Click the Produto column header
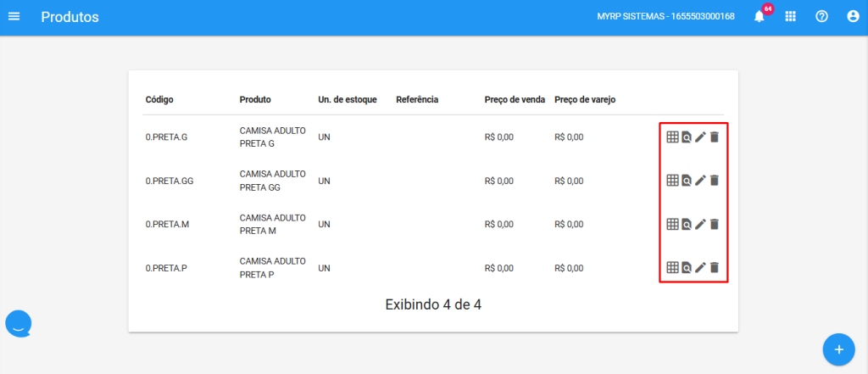This screenshot has width=868, height=374. pos(255,100)
